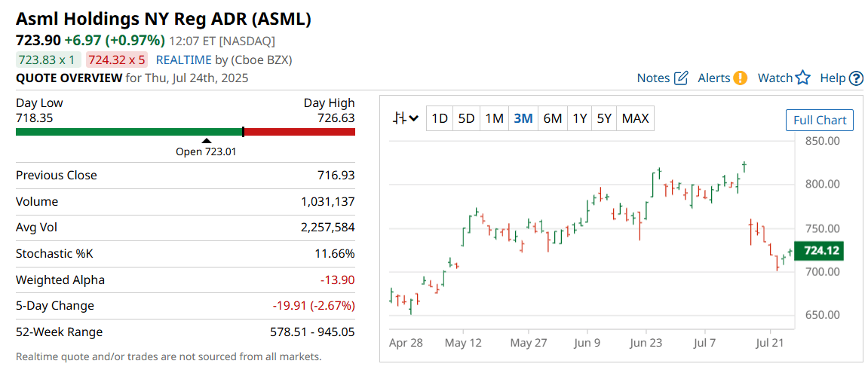Click the bid quote 723.83 x 1

(x=48, y=60)
